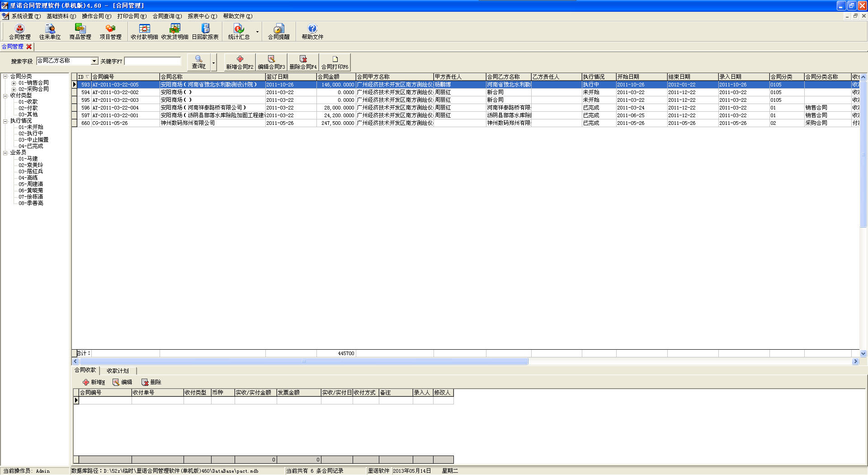The height and width of the screenshot is (475, 868).
Task: Open 帮助文件 help icon
Action: [x=312, y=32]
